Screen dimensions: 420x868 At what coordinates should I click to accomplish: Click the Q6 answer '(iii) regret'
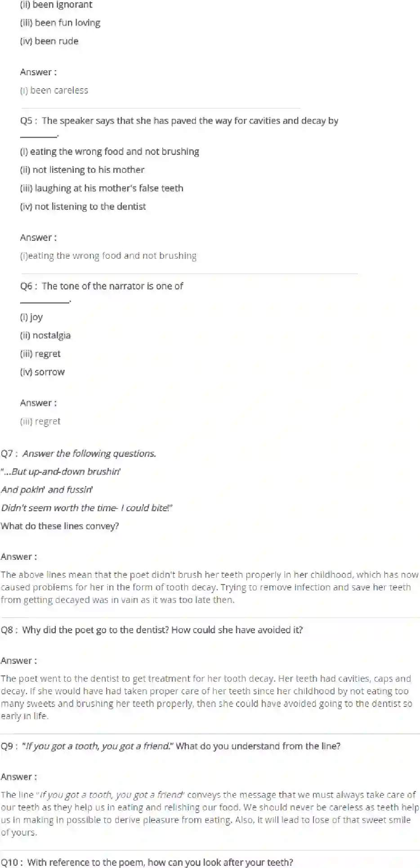[40, 422]
